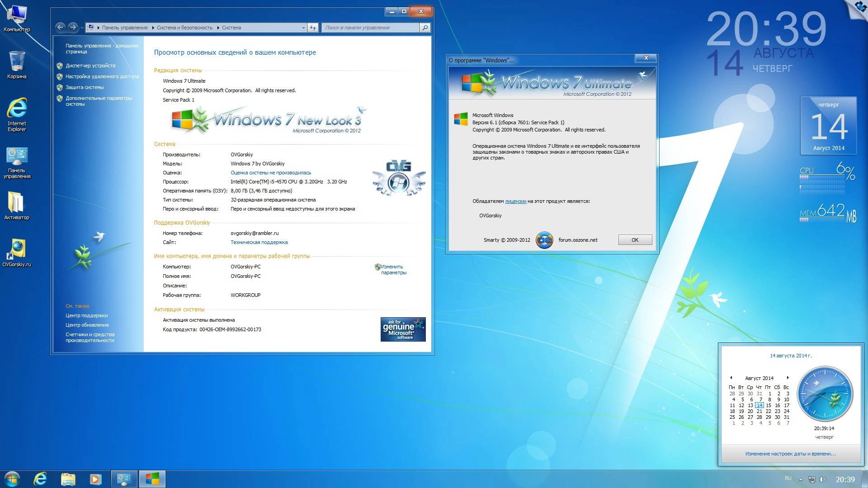Click Оценка системы не производилась link

[271, 173]
